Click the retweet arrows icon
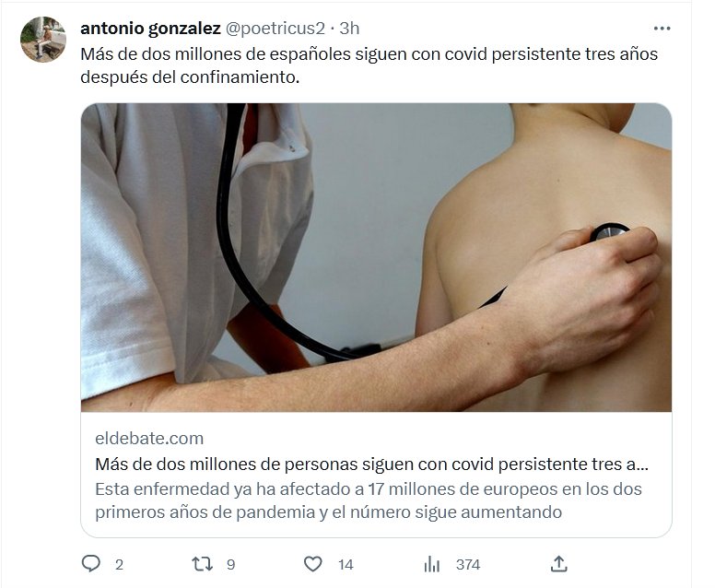This screenshot has width=715, height=588. 202,564
